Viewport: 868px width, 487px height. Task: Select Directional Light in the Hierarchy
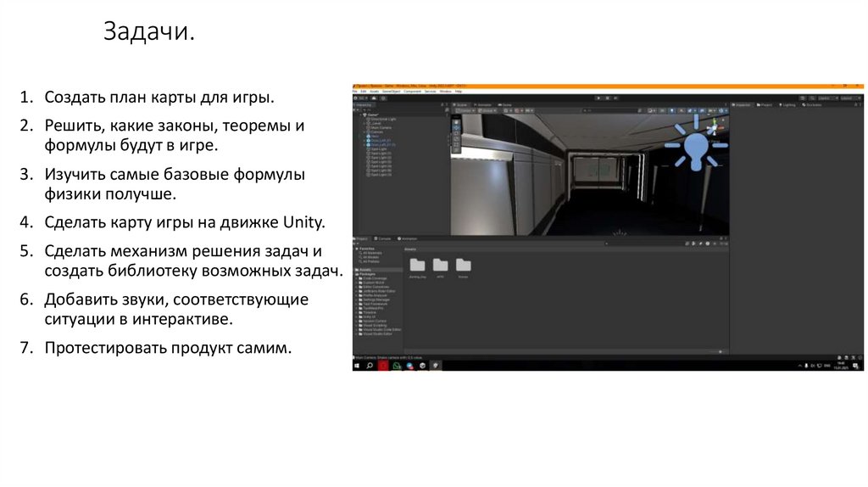tap(381, 119)
